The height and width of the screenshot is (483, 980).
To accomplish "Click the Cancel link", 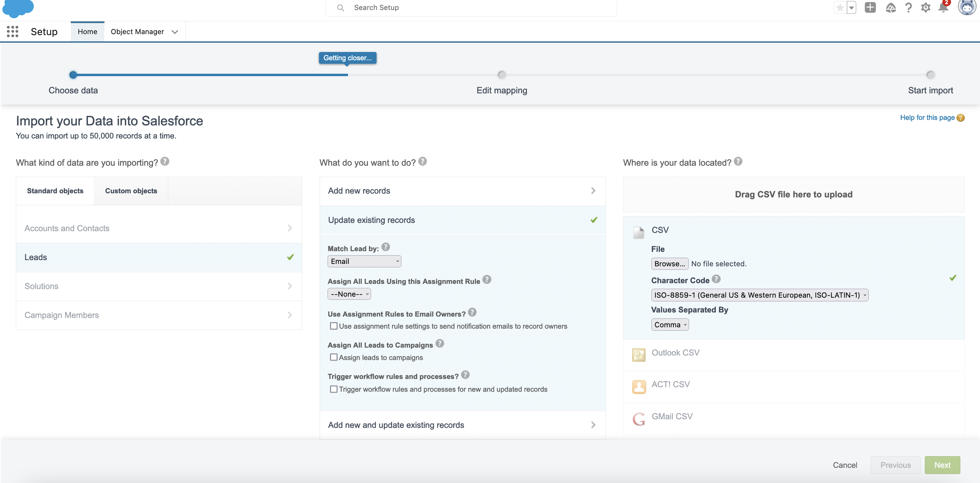I will tap(845, 465).
